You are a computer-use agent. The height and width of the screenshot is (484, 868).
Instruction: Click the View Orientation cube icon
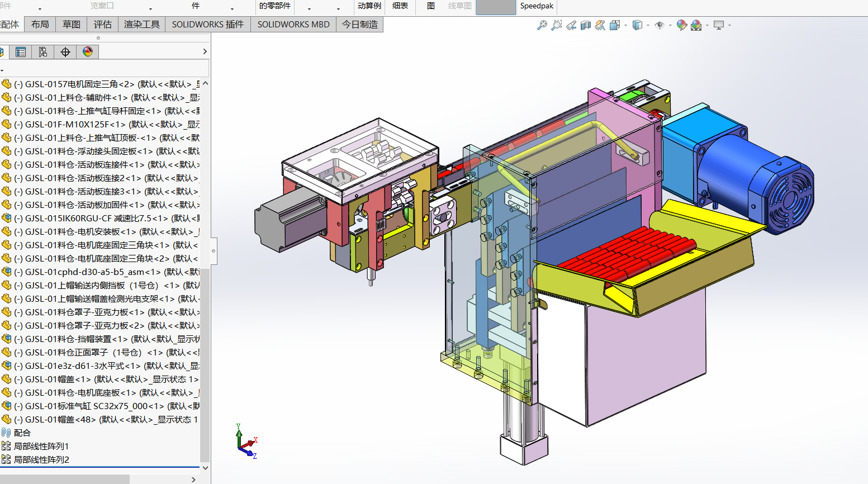click(615, 25)
